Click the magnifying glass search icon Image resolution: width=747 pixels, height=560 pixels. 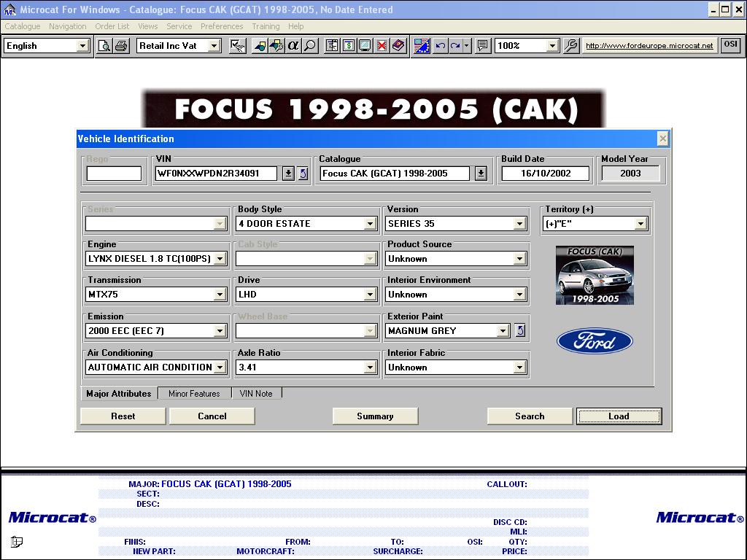click(310, 45)
